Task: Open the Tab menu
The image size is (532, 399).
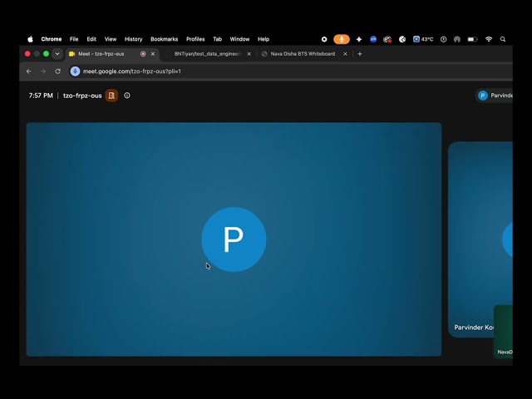Action: [x=217, y=39]
